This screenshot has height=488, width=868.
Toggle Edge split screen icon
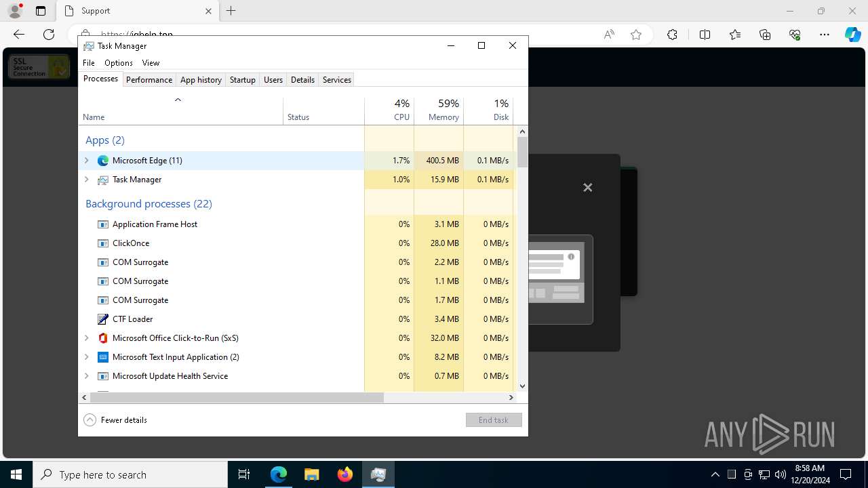click(x=705, y=35)
